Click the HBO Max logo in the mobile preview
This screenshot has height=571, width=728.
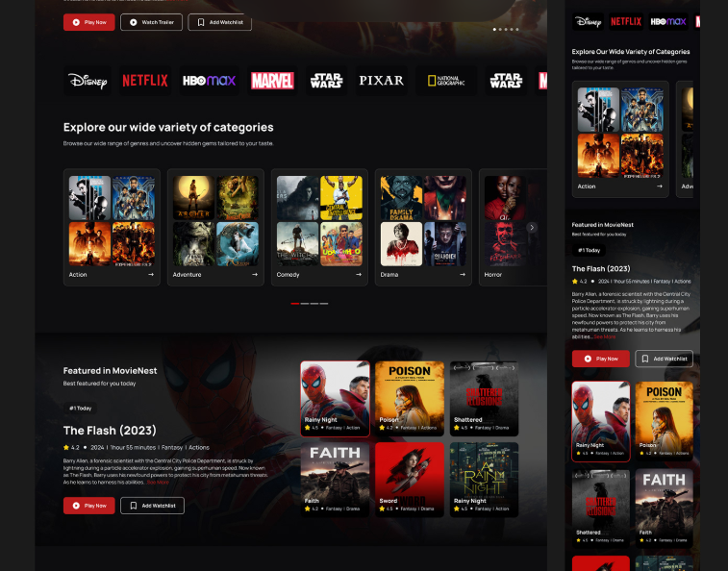667,21
